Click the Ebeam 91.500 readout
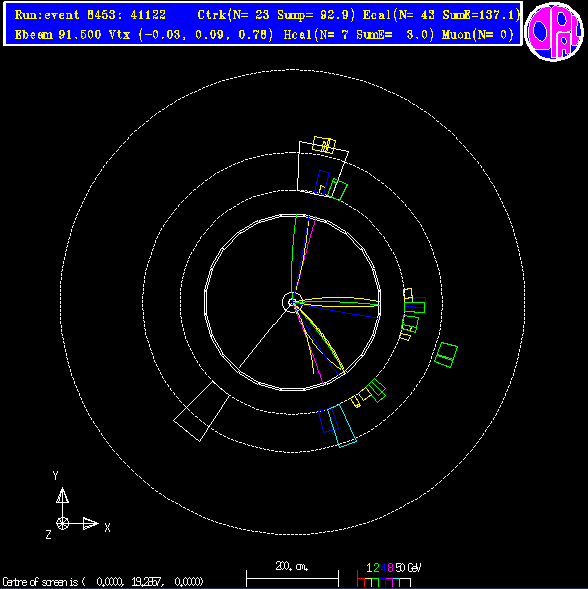This screenshot has height=589, width=588. pyautogui.click(x=58, y=35)
